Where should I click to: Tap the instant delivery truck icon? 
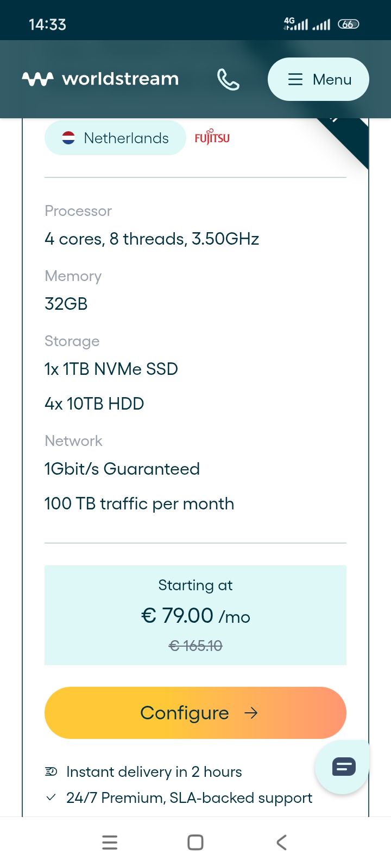(x=51, y=771)
